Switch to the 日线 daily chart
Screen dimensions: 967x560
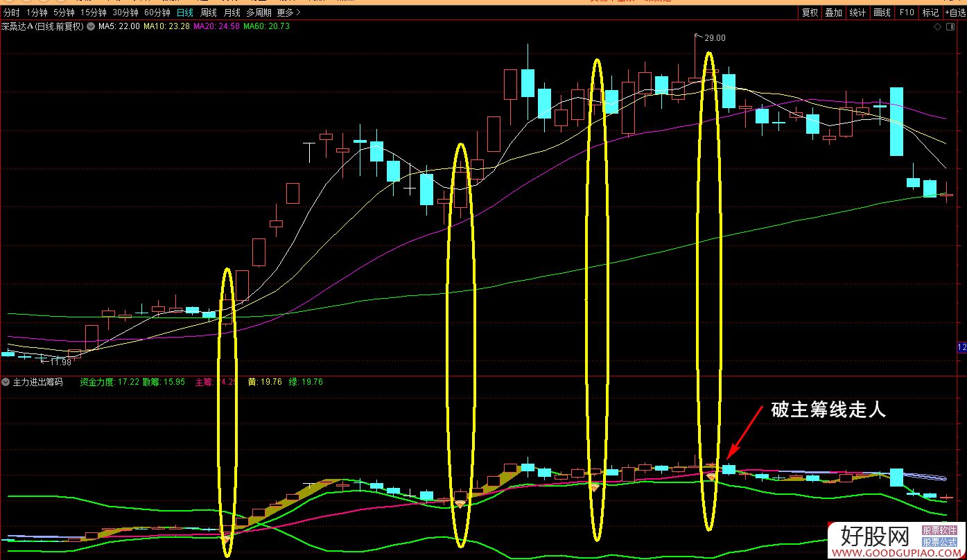point(185,12)
